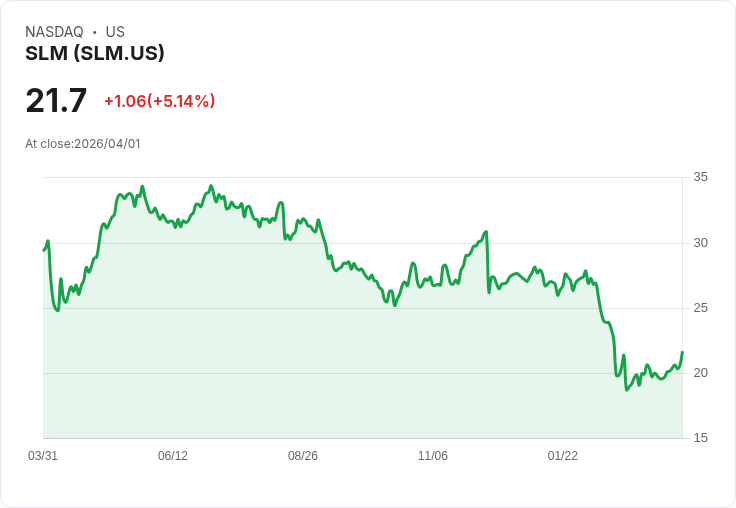The width and height of the screenshot is (736, 508).
Task: Click the At close date text
Action: click(83, 144)
